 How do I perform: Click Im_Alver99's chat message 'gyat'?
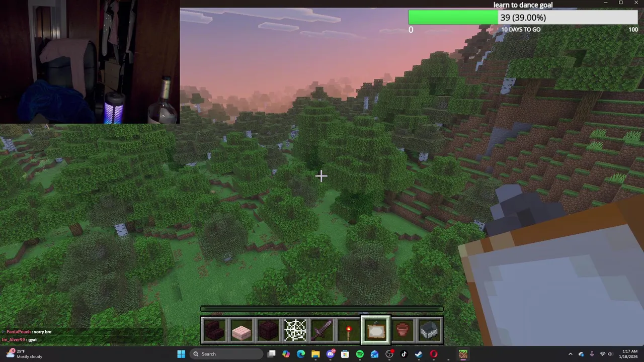[x=20, y=340]
